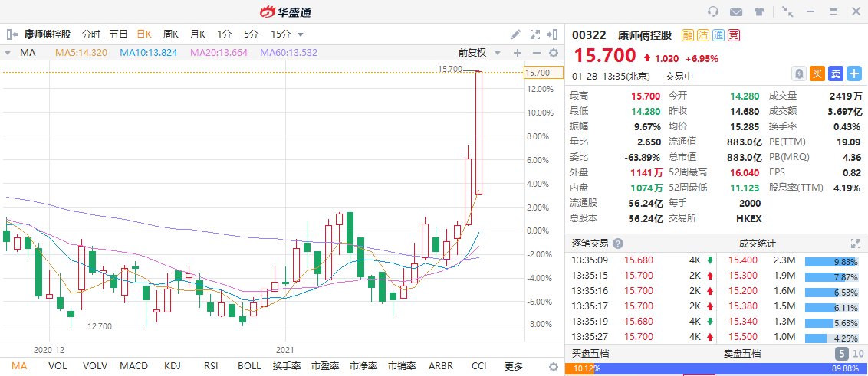Viewport: 868px width, 376px height.
Task: Select the VOL indicator tab
Action: 58,366
